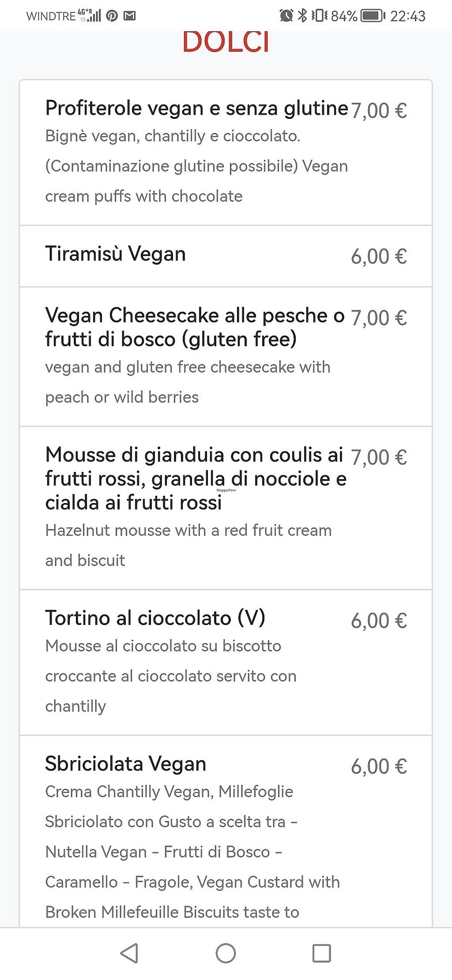Tap the alarm clock status icon
452x980 pixels.
click(286, 16)
